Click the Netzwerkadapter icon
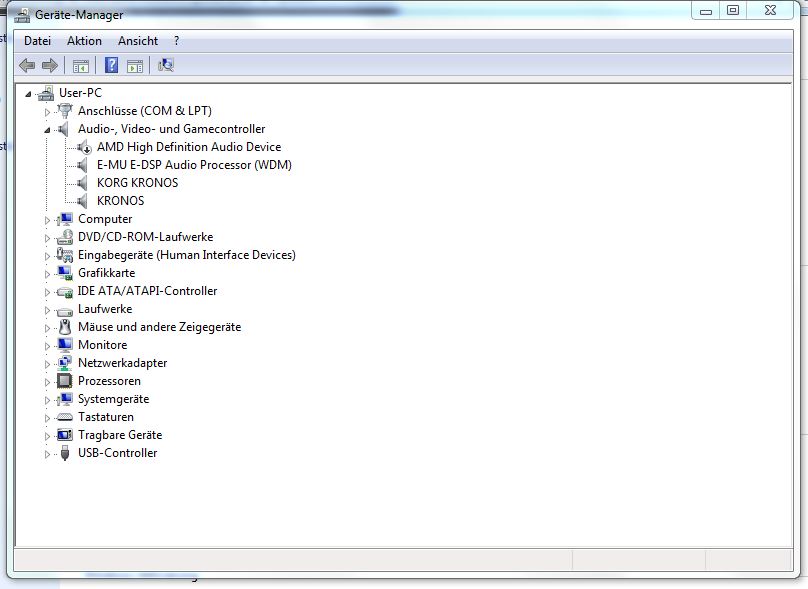 coord(64,363)
